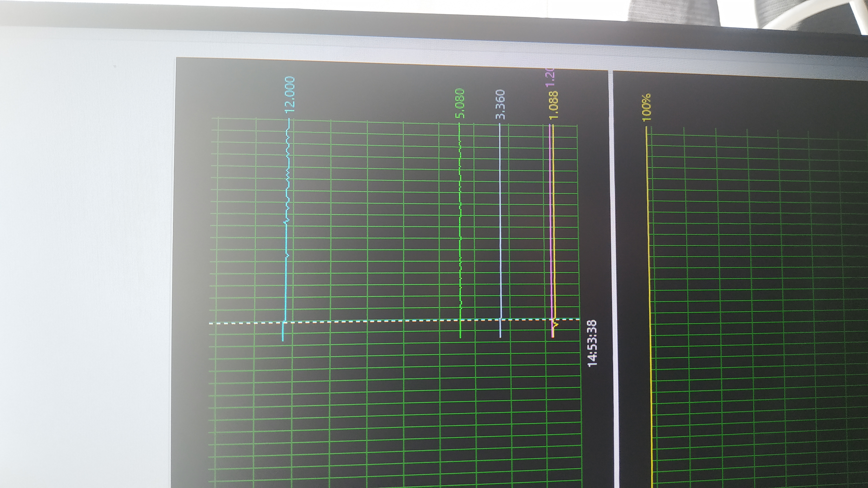
Task: Click the light blue 3.360 value label
Action: [500, 104]
